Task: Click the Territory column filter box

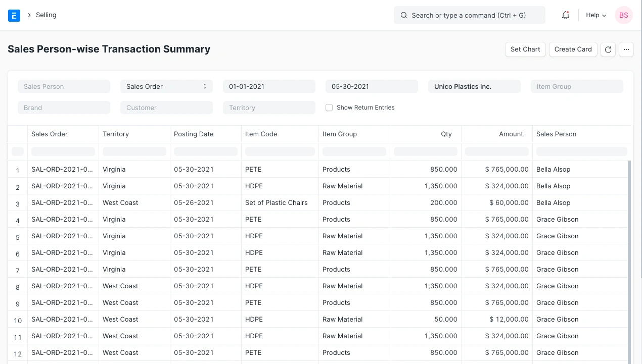Action: [x=134, y=151]
